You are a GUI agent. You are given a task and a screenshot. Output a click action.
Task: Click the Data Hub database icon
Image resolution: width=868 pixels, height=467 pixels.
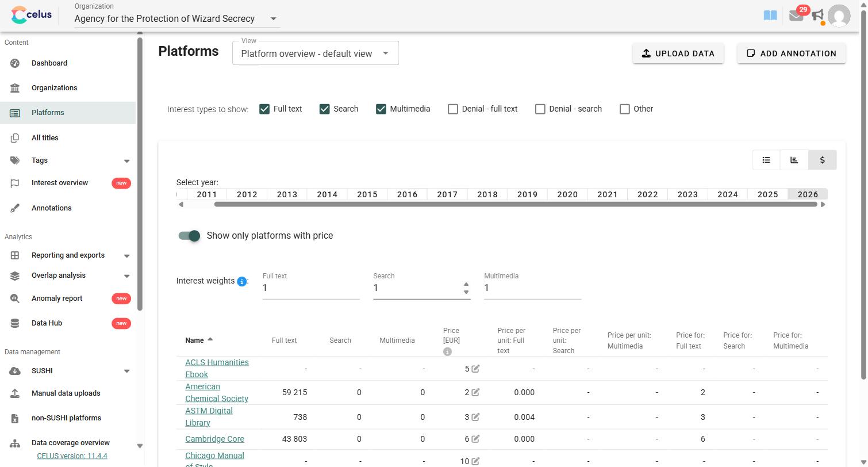[x=15, y=323]
